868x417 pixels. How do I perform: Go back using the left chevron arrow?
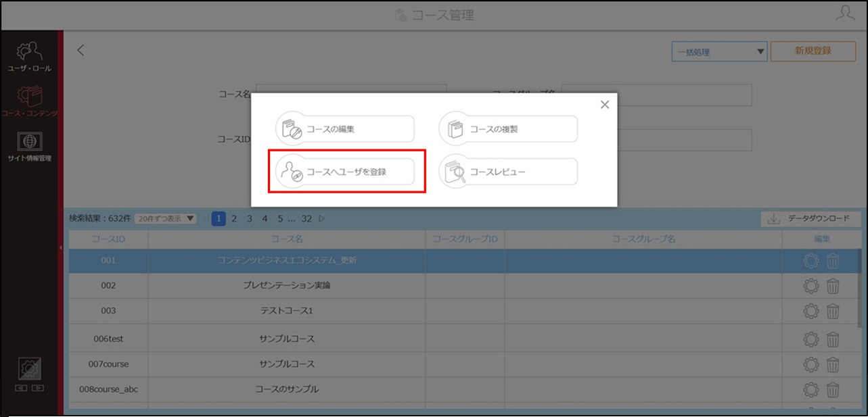point(81,50)
